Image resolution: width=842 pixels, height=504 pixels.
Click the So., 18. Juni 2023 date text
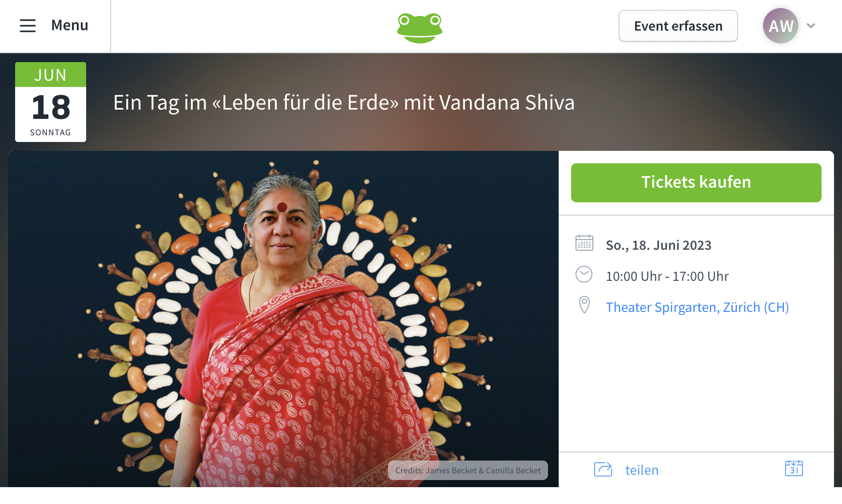[x=659, y=245]
